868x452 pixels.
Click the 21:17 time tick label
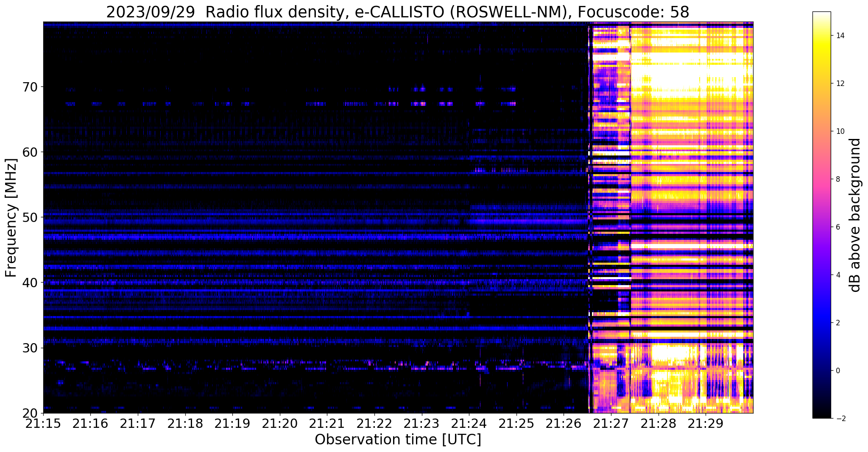tap(138, 423)
